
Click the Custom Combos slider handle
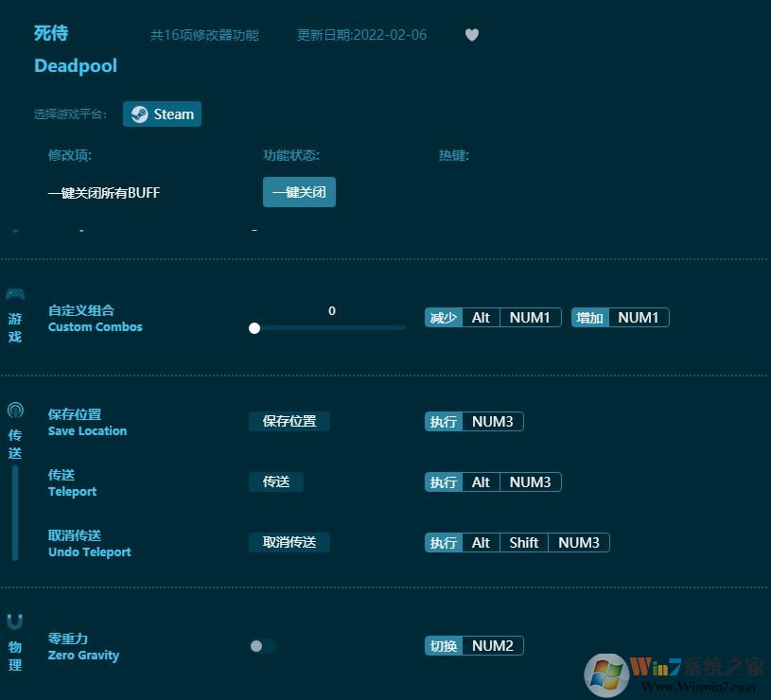[254, 328]
